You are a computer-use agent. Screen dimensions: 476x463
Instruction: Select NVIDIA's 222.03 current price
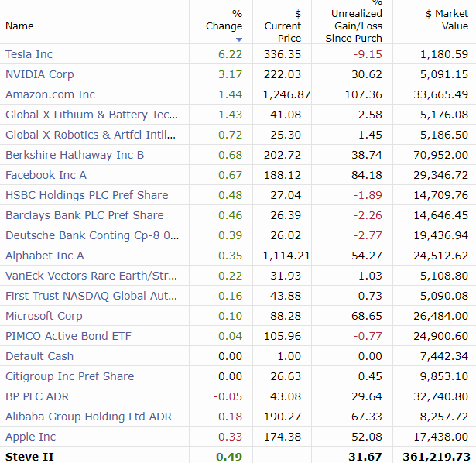coord(283,74)
